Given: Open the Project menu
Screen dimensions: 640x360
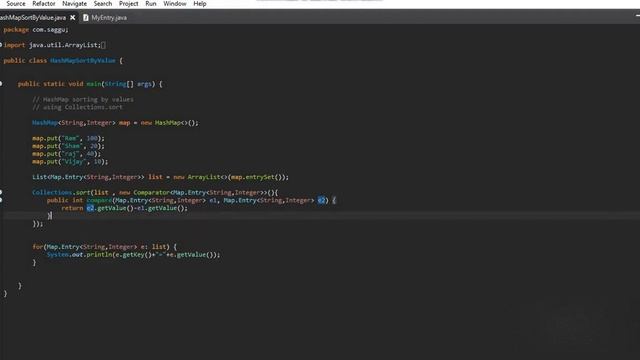Looking at the screenshot, I should click(x=129, y=4).
